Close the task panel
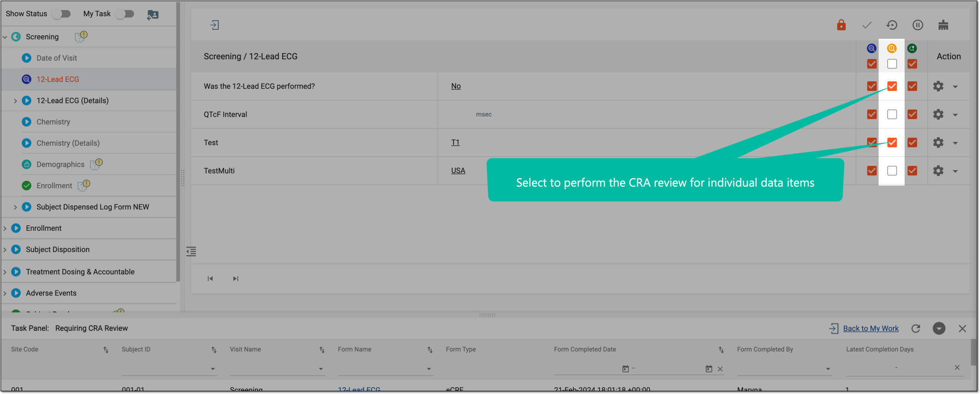Screen dimensions: 980x394 [x=962, y=329]
